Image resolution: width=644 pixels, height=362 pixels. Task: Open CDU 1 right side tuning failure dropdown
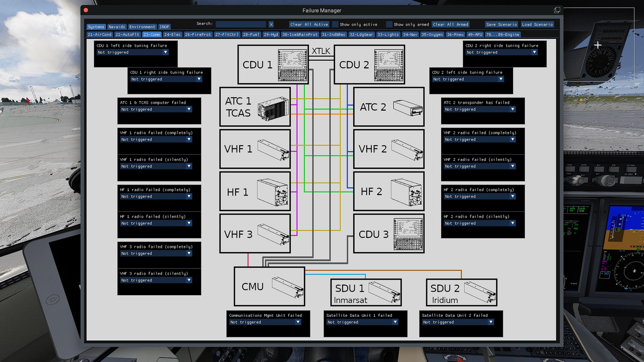166,79
